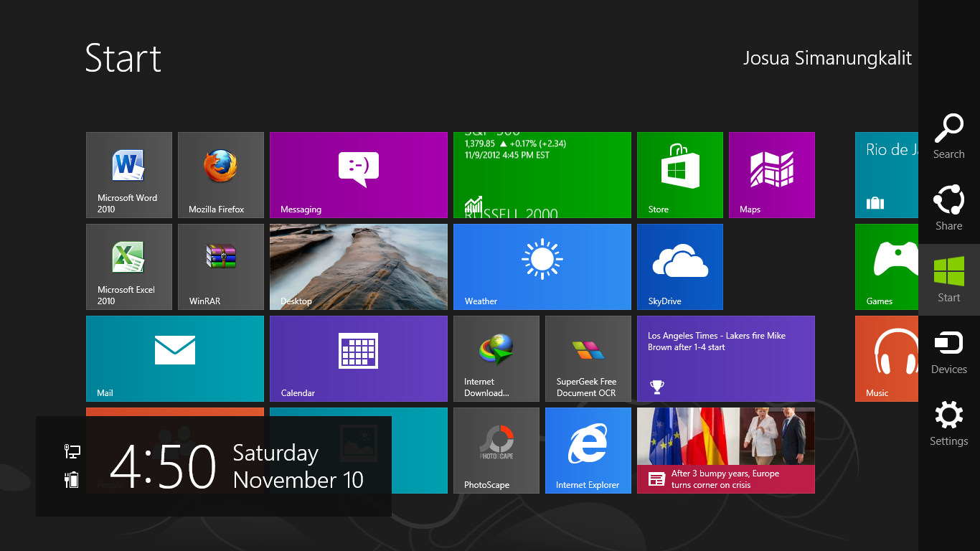Open the Finance tile showing Russell 2000
Viewport: 980px width, 551px height.
coord(542,175)
